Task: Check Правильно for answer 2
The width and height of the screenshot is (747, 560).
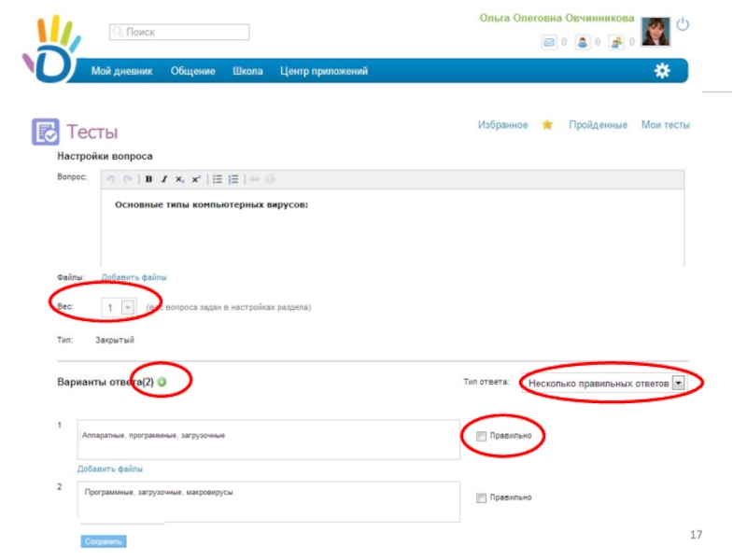Action: [481, 497]
